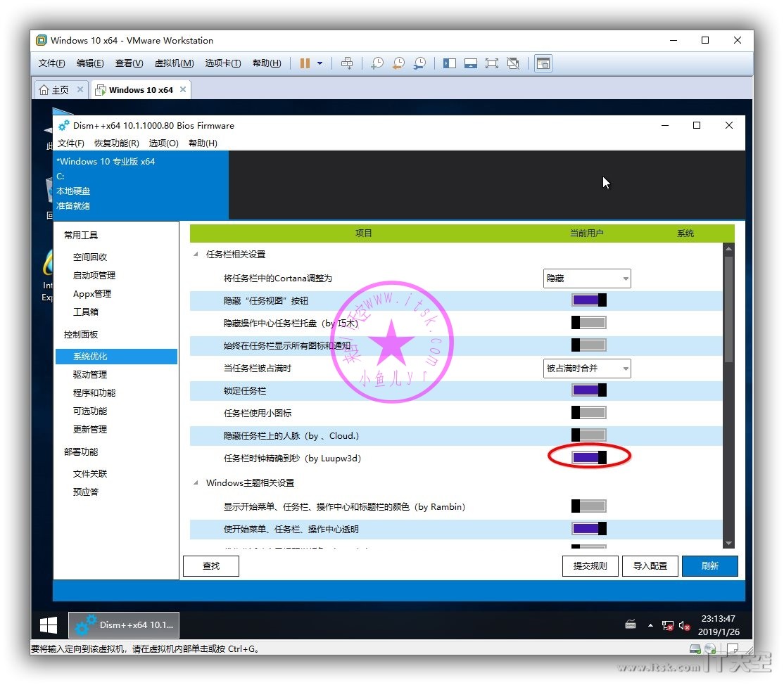Enable 显示开始菜单、任务栏颜色 switch

(589, 506)
